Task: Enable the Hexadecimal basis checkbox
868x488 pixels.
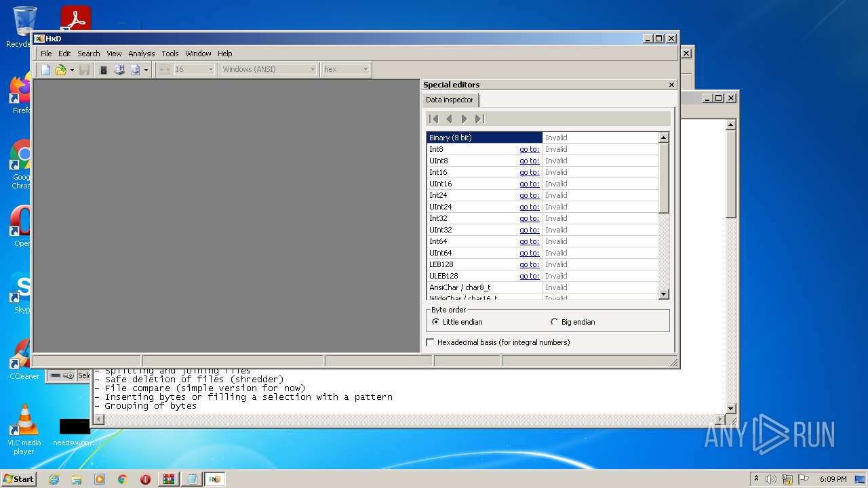Action: [x=430, y=342]
